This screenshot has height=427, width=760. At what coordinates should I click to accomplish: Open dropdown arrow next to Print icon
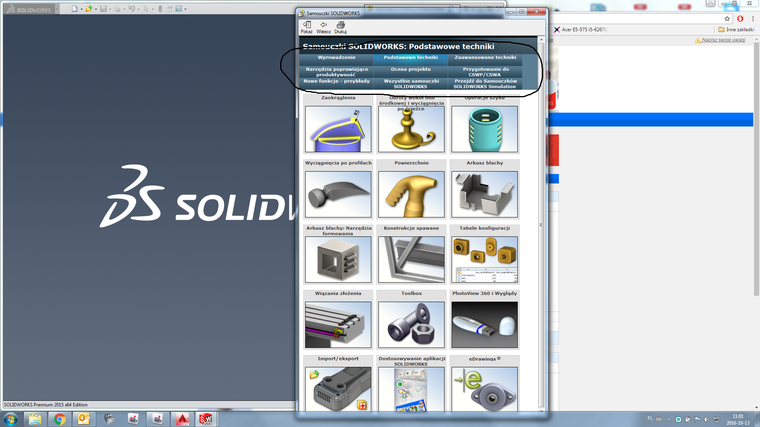point(124,9)
